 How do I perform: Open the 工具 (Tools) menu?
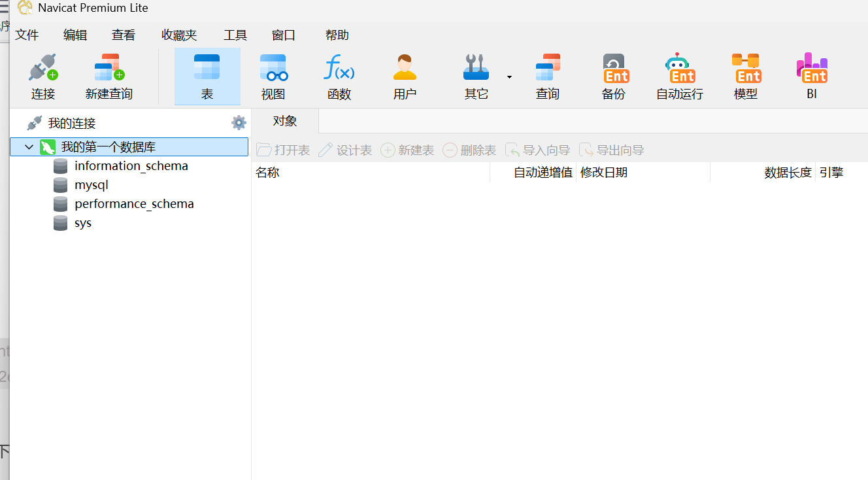coord(235,35)
